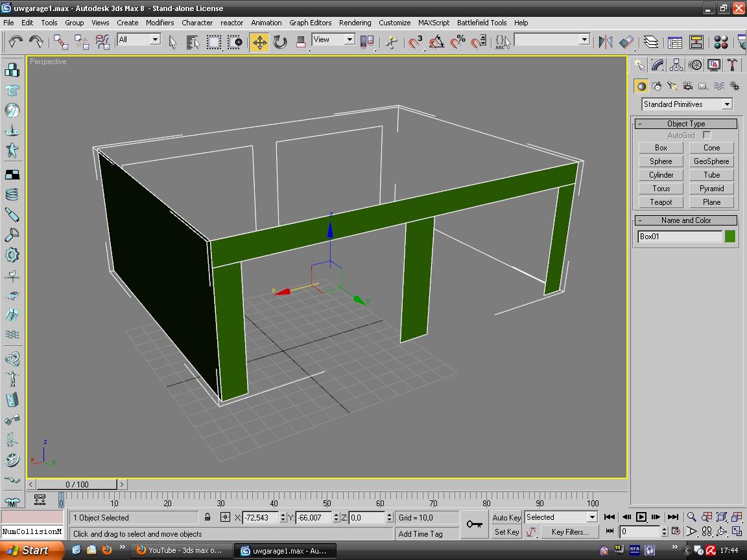Click the Teapot primitive button
Screen dimensions: 747x560
click(x=661, y=202)
